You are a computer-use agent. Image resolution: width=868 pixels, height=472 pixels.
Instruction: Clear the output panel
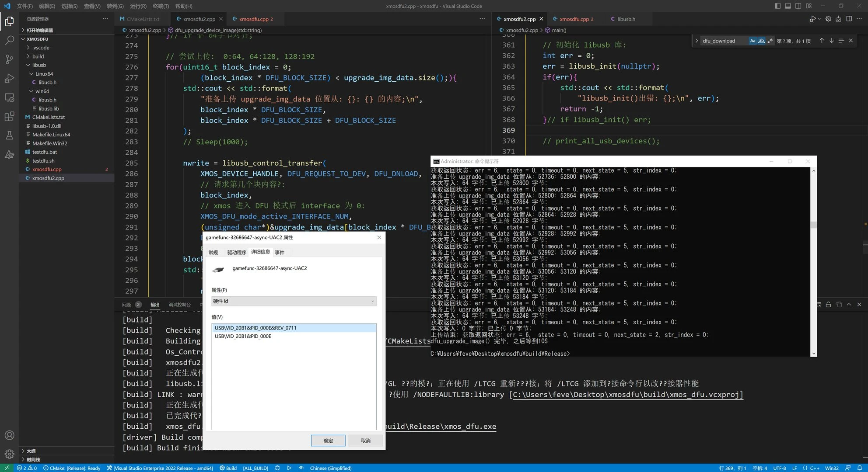(x=819, y=305)
